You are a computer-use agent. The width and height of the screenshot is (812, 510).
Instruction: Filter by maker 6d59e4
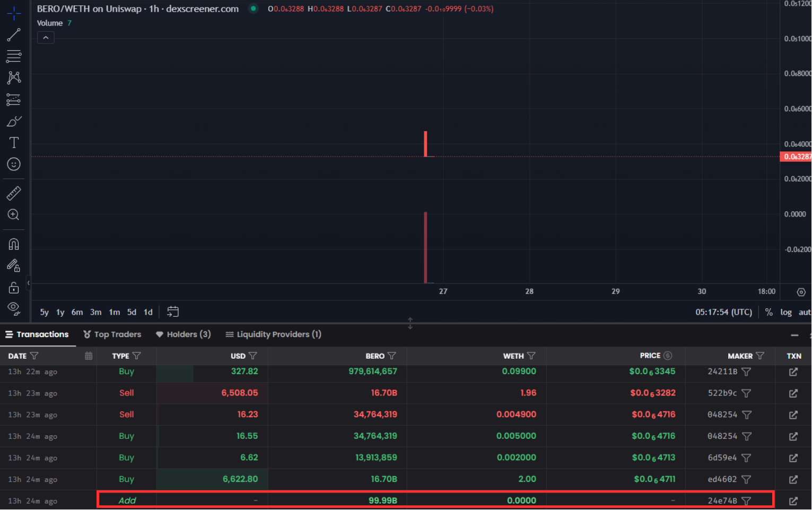[746, 458]
